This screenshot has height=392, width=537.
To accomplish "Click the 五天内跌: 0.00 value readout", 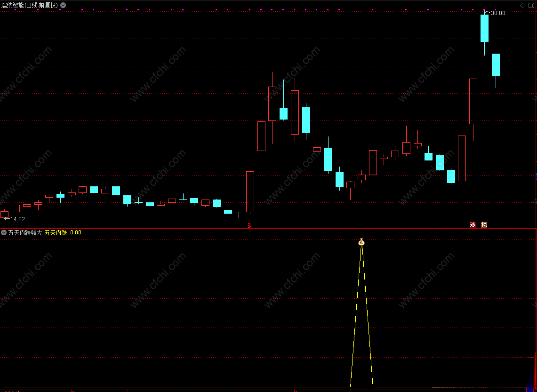I will coord(63,232).
